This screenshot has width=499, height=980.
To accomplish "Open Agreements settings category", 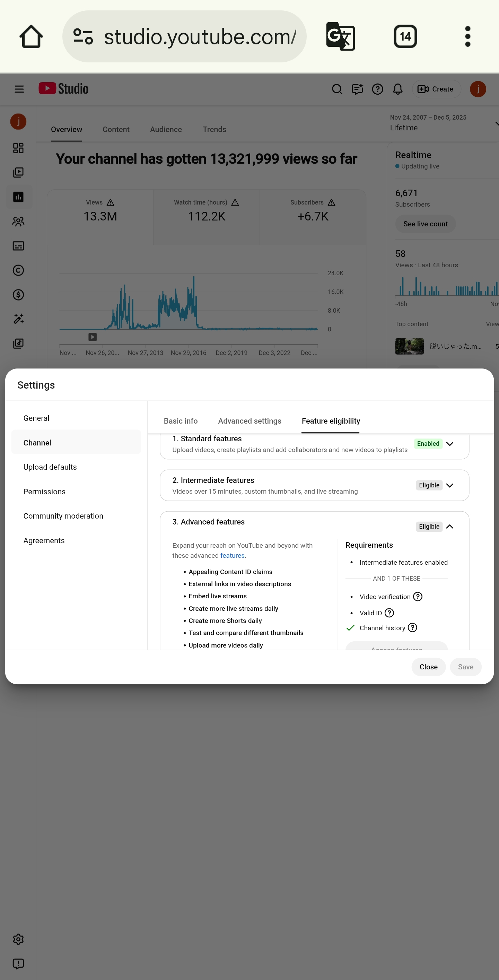I will click(76, 540).
